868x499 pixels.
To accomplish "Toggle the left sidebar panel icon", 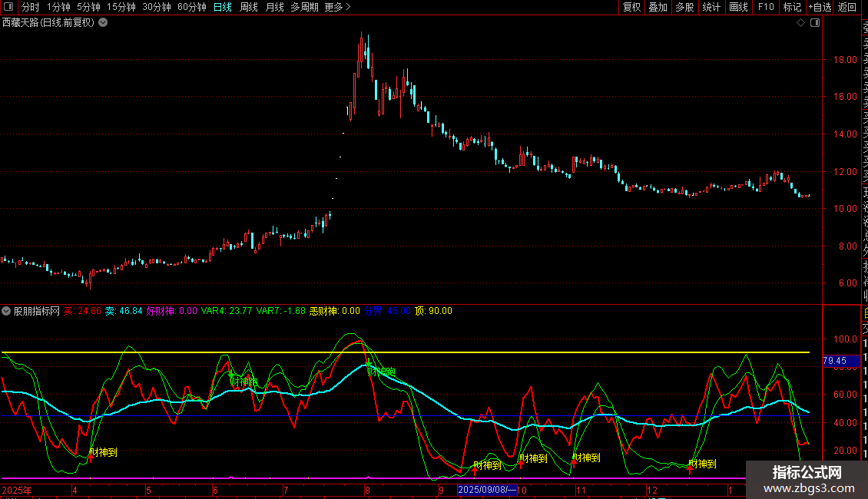I will [x=9, y=7].
